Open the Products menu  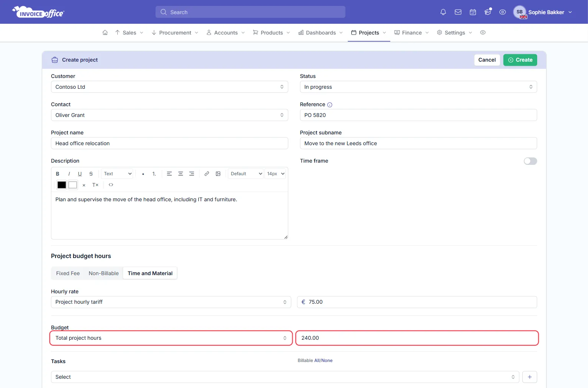(x=271, y=33)
